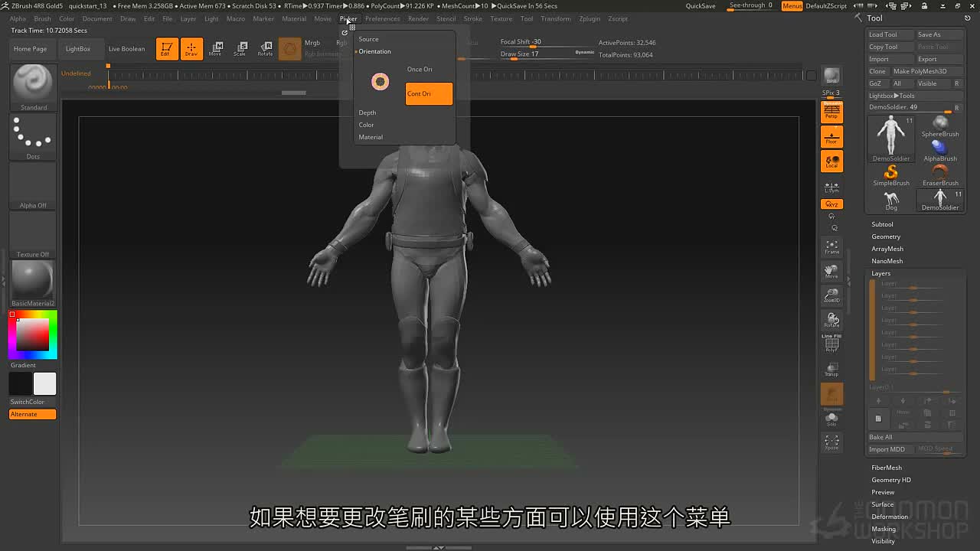Toggle Transp transparency mode
The width and height of the screenshot is (980, 551).
coord(831,369)
